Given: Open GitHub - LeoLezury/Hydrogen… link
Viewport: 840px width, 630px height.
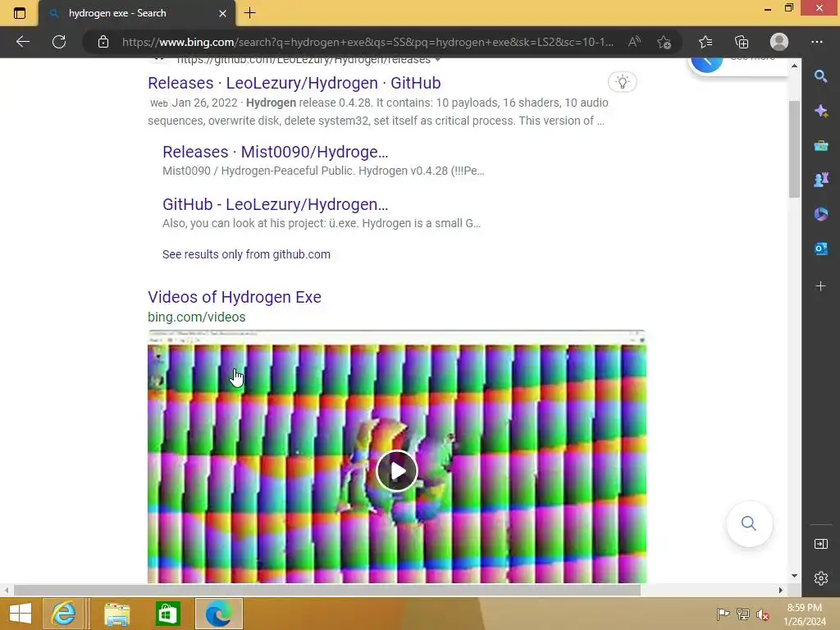Looking at the screenshot, I should click(x=276, y=204).
